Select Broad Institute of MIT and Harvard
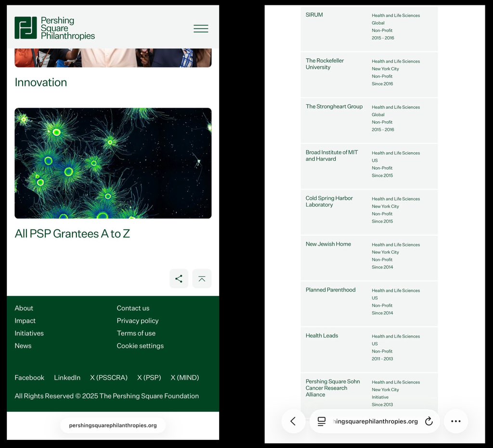 pos(332,156)
